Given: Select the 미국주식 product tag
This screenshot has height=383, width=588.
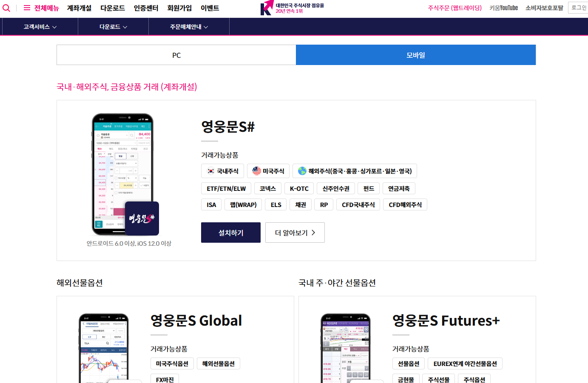Looking at the screenshot, I should point(268,171).
